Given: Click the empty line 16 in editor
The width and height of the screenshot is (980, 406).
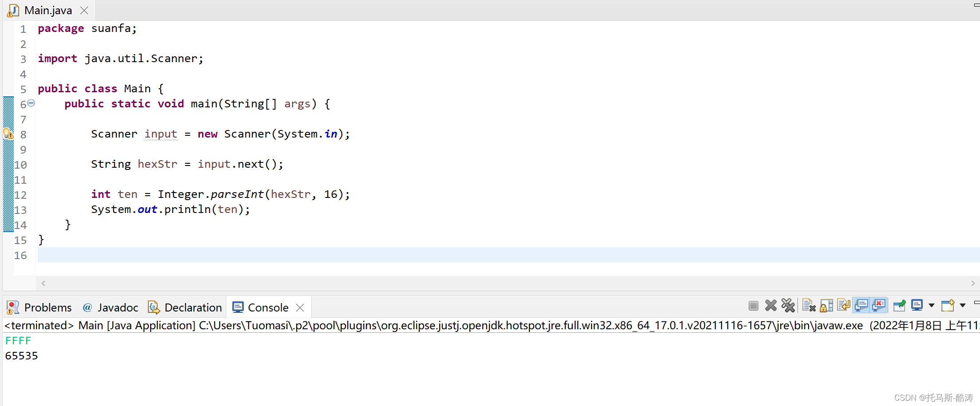Looking at the screenshot, I should tap(508, 255).
